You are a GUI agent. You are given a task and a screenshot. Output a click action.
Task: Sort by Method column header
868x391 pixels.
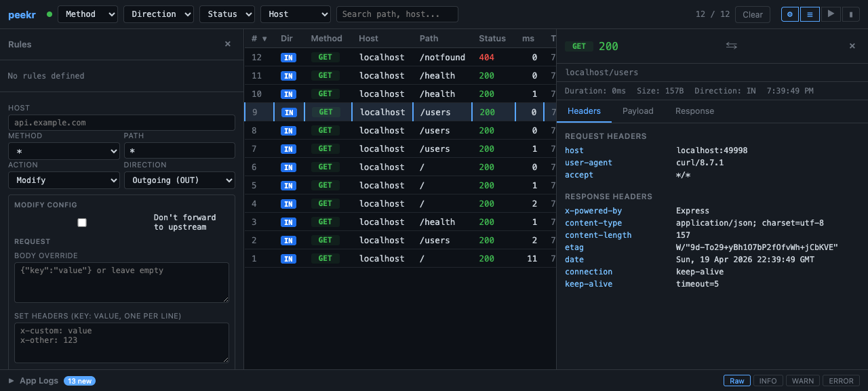pos(326,39)
